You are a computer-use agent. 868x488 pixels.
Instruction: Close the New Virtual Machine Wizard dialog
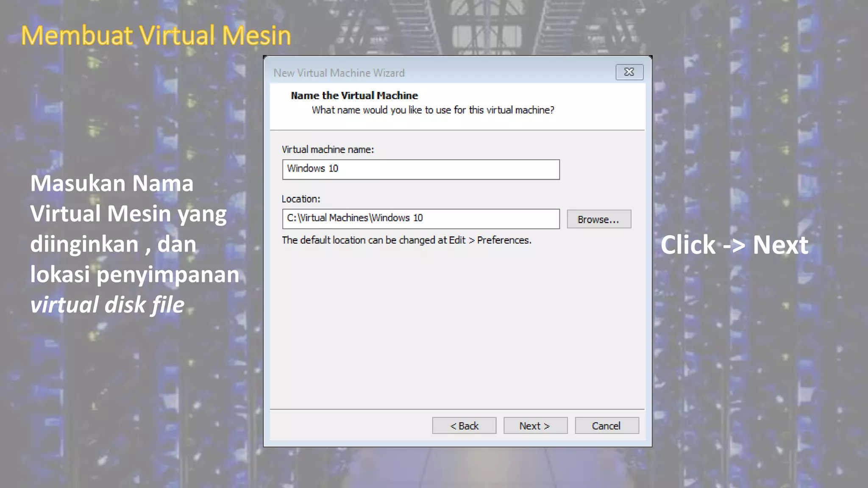(629, 72)
